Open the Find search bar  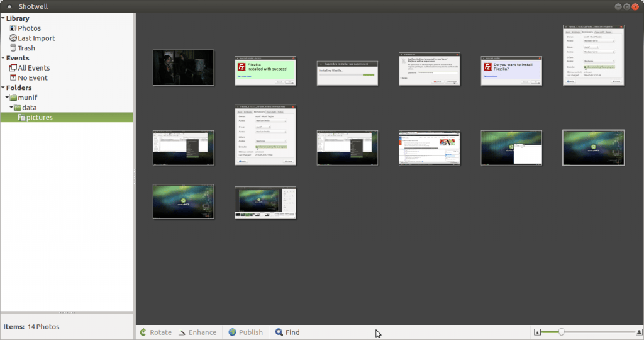[287, 332]
